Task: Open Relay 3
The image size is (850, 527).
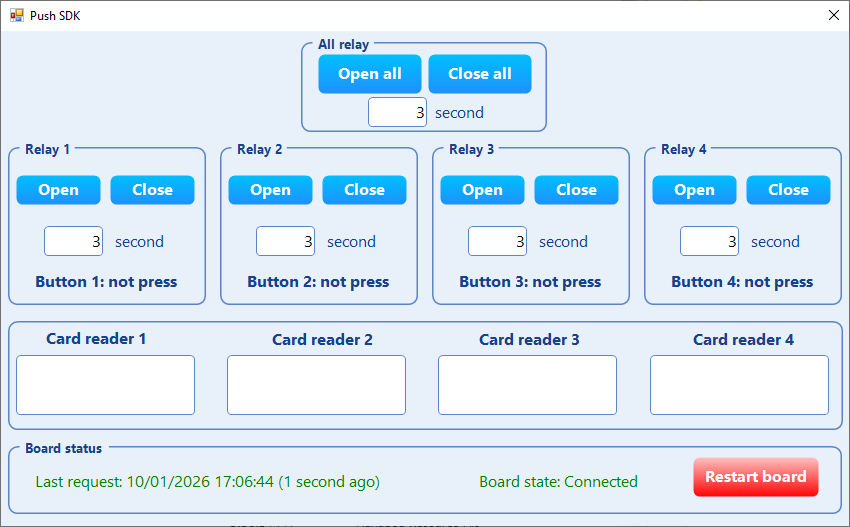Action: pos(482,190)
